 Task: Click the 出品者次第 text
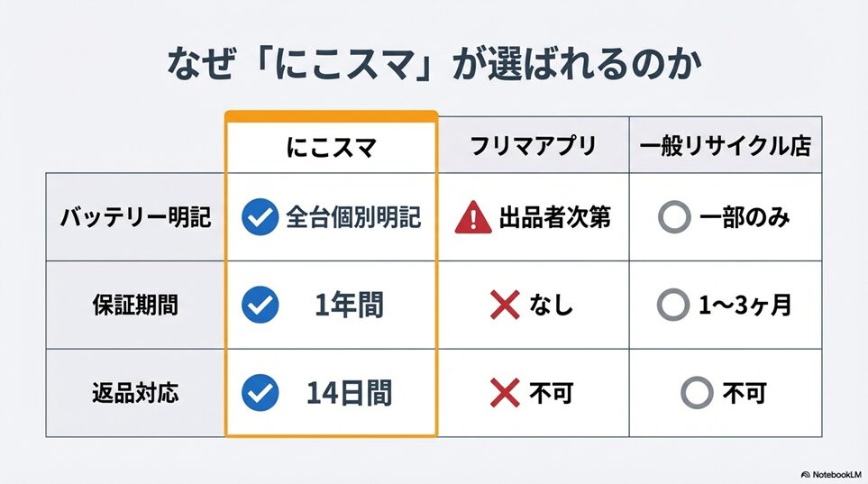tap(555, 217)
